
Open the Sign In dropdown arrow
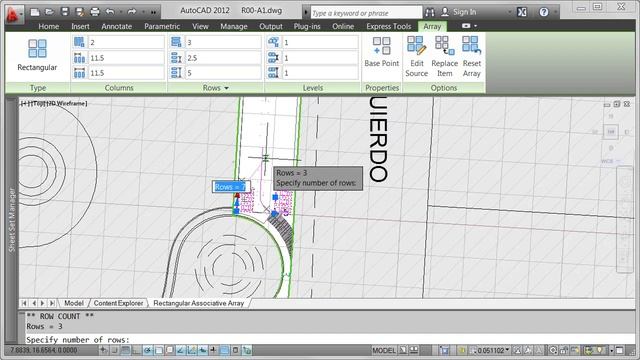pos(509,12)
